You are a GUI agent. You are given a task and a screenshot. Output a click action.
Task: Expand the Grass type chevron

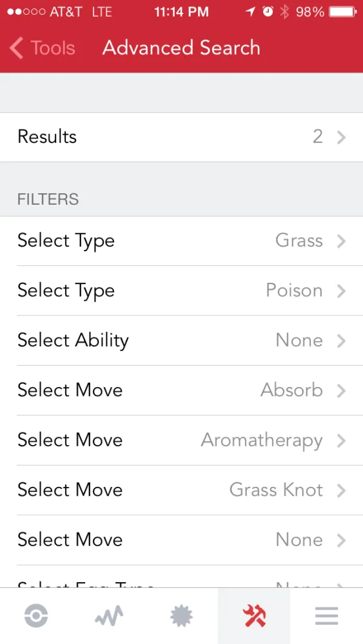(341, 241)
